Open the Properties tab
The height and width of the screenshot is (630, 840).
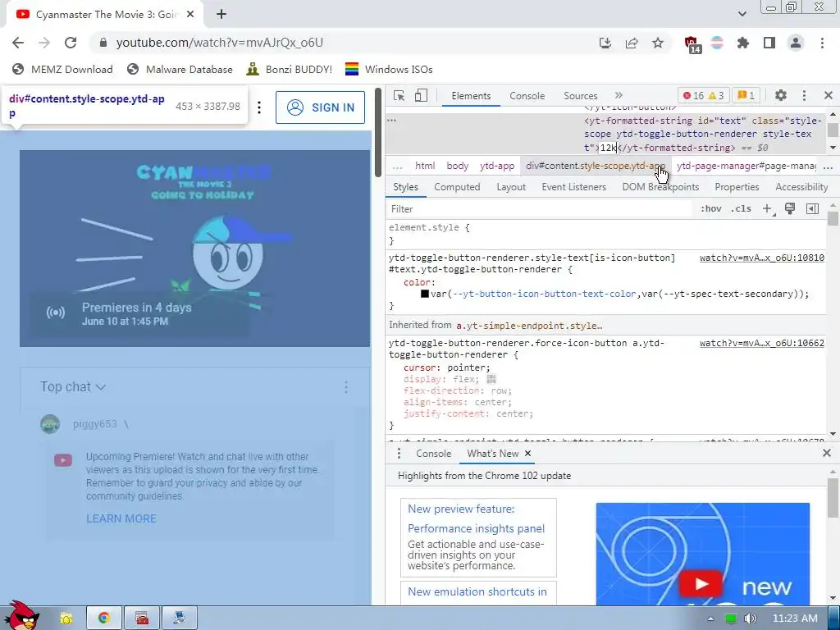click(x=737, y=187)
